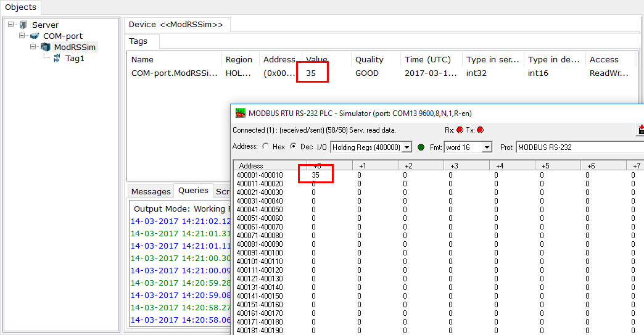Click the 2017-03-1... time cell
Screen dimensions: 644x335
click(431, 73)
